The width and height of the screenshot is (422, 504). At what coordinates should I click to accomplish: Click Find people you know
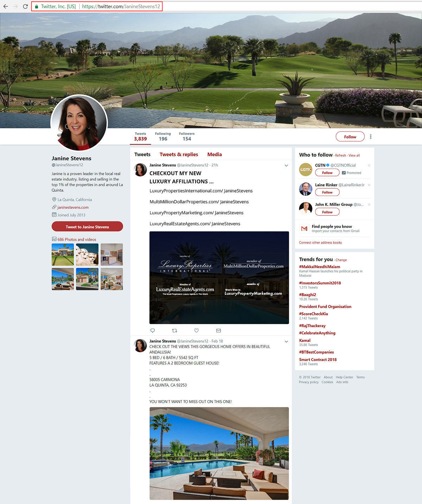coord(332,226)
